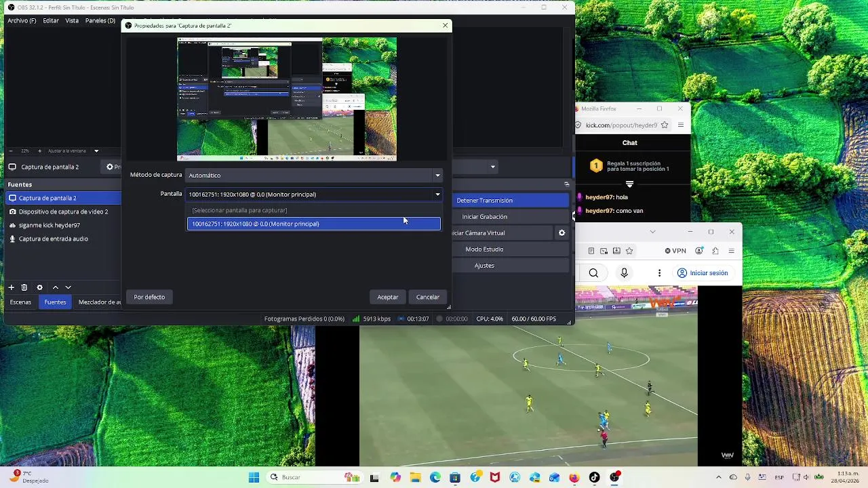Open the Editar menu in OBS

tap(51, 20)
